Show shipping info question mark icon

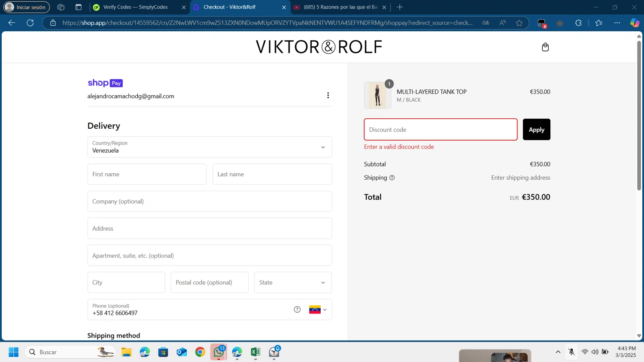(x=392, y=178)
